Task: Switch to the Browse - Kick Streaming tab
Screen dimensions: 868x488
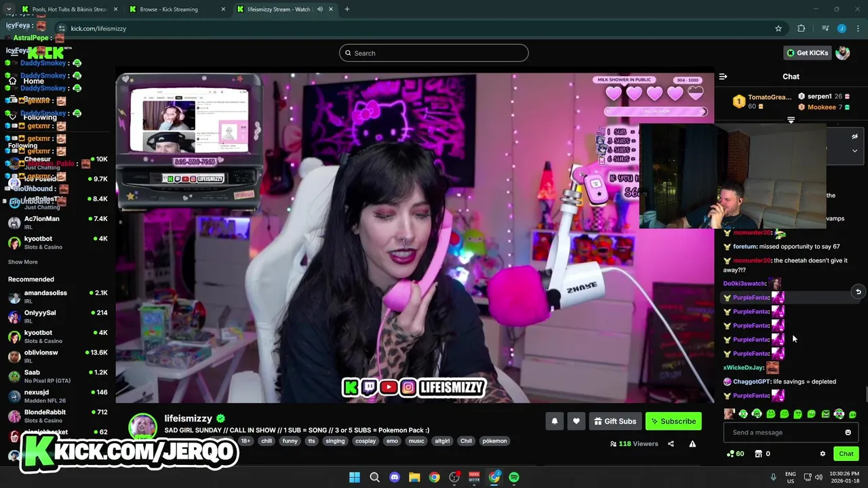Action: (x=176, y=9)
